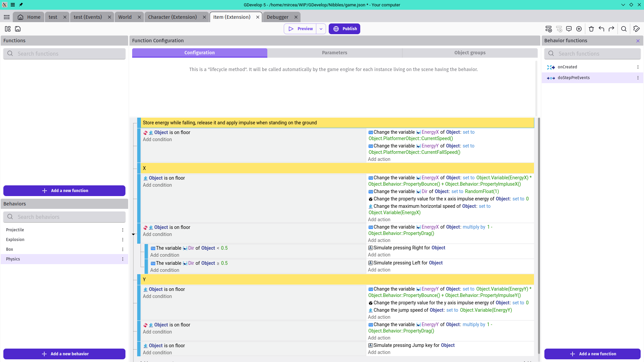644x362 pixels.
Task: Open search in events via the magnifier icon
Action: tap(624, 29)
